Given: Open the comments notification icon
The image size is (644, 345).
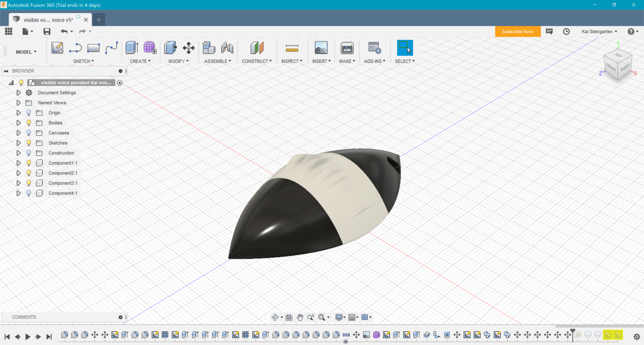Looking at the screenshot, I should [x=549, y=31].
